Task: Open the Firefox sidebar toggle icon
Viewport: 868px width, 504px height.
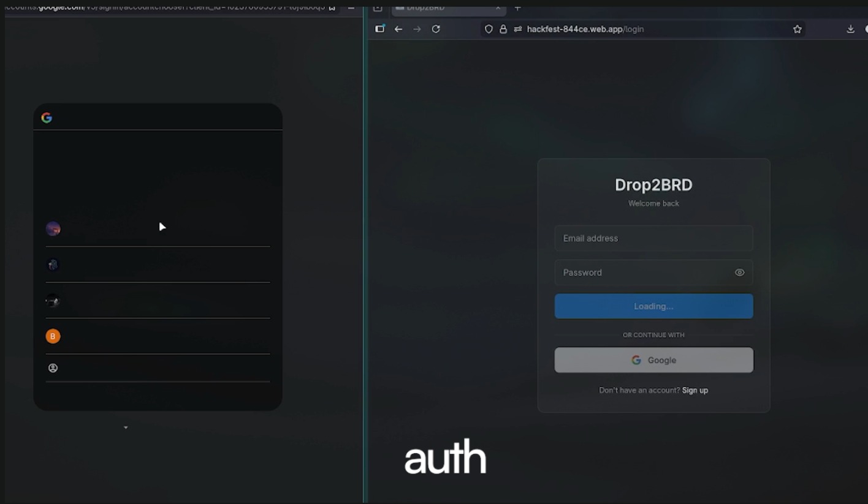Action: coord(380,29)
